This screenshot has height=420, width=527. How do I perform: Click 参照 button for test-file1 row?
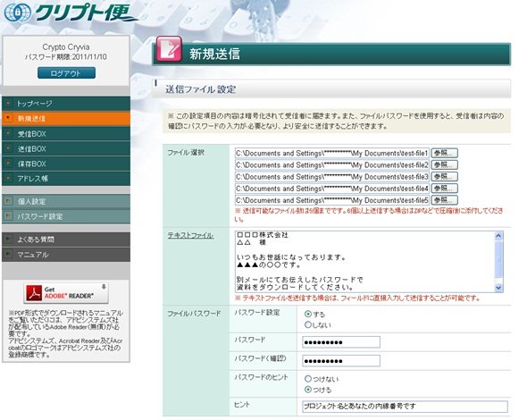[444, 153]
